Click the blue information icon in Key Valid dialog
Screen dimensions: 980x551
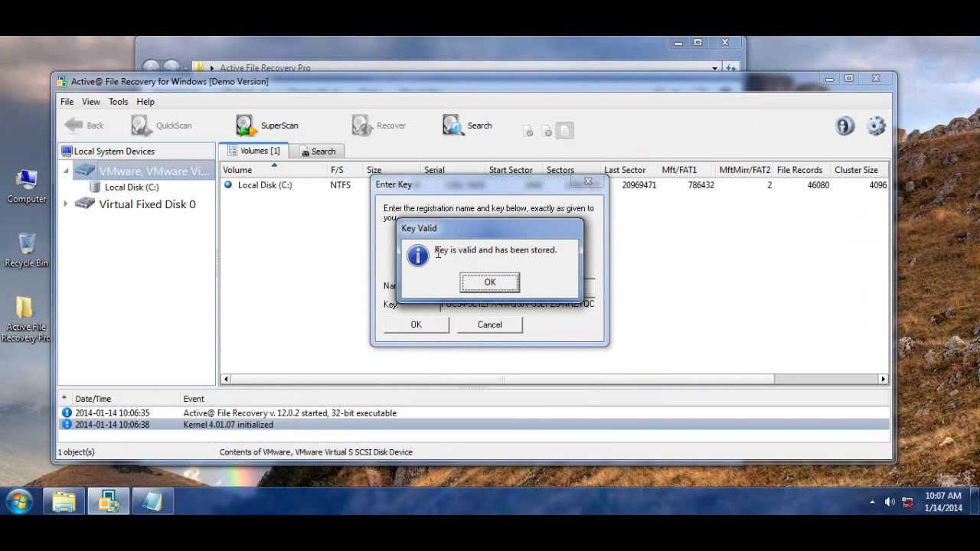417,256
